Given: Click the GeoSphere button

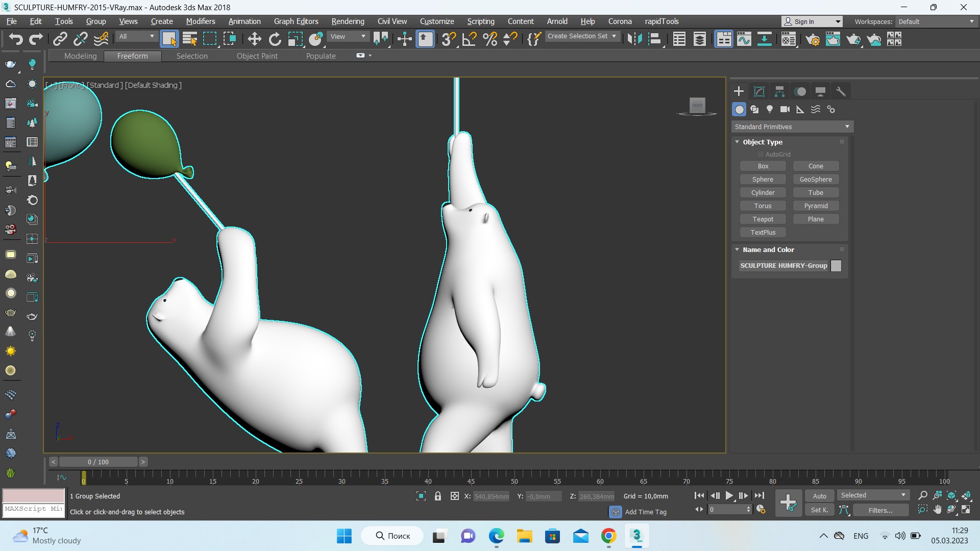Looking at the screenshot, I should (816, 179).
